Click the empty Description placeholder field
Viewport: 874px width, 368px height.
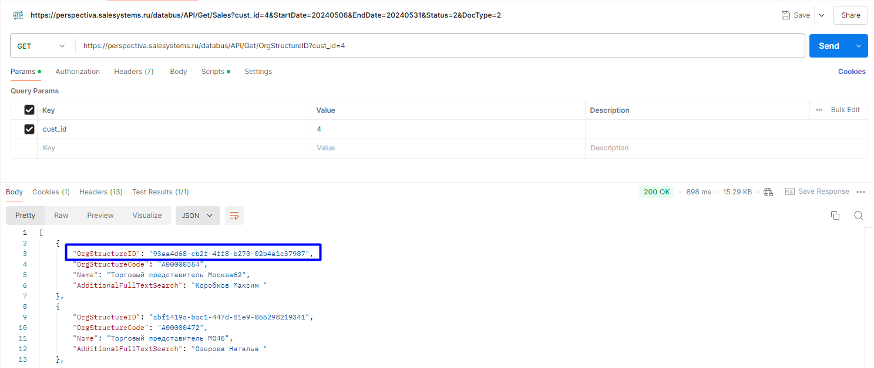point(726,148)
